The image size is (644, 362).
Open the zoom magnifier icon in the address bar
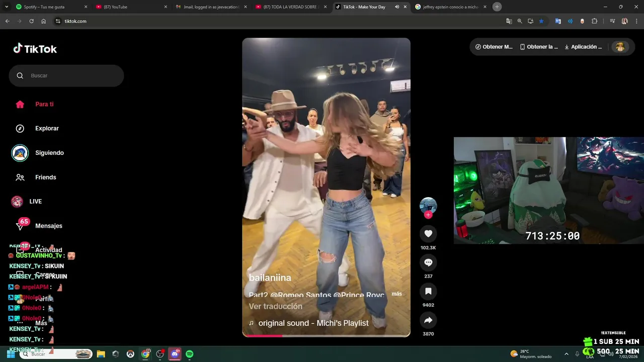tap(520, 21)
